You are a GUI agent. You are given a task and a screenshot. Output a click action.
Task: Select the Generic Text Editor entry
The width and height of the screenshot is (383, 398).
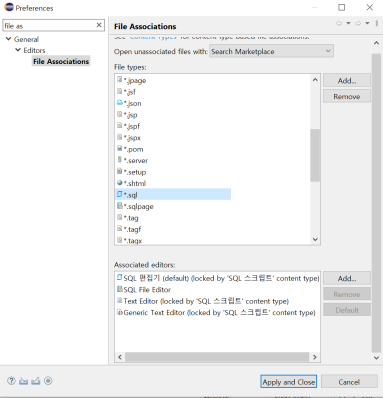(216, 312)
